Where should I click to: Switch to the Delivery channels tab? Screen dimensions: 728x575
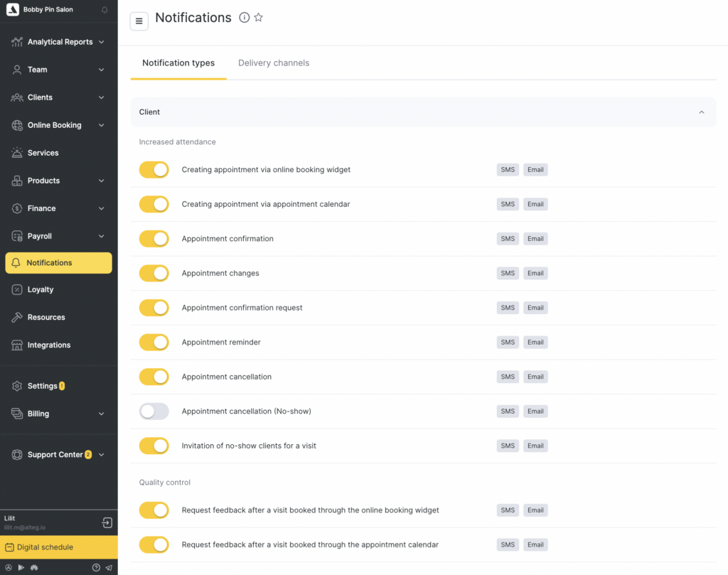274,63
